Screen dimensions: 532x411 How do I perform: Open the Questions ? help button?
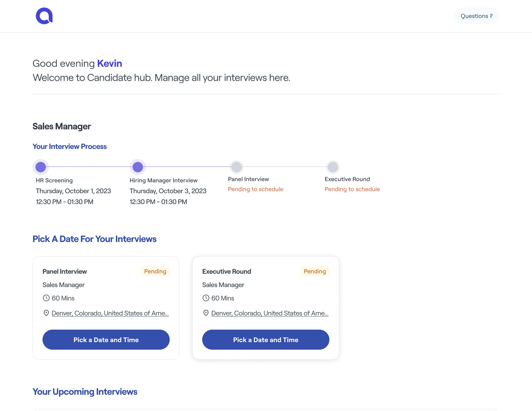[476, 16]
